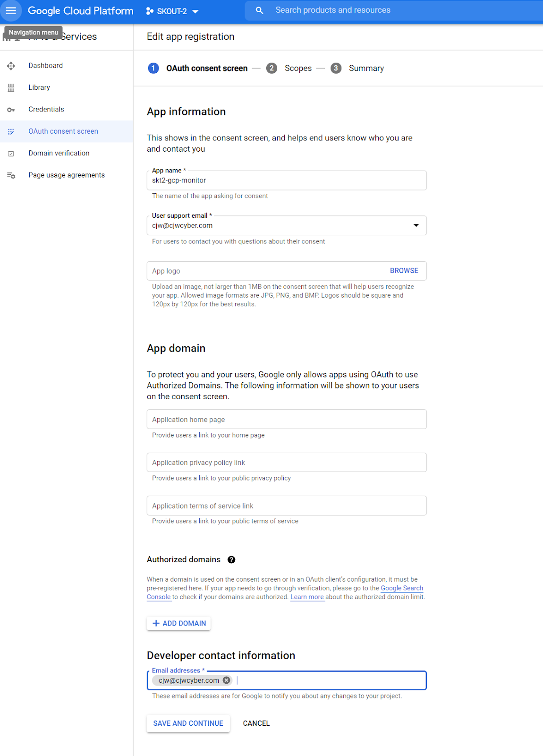
Task: Select OAuth consent screen in sidebar
Action: [x=63, y=131]
